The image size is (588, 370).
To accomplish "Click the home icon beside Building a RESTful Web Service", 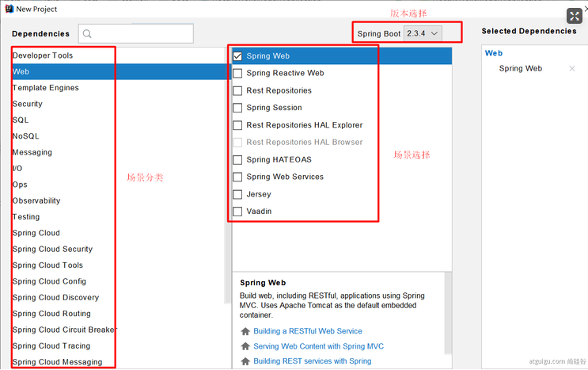I will [x=245, y=331].
